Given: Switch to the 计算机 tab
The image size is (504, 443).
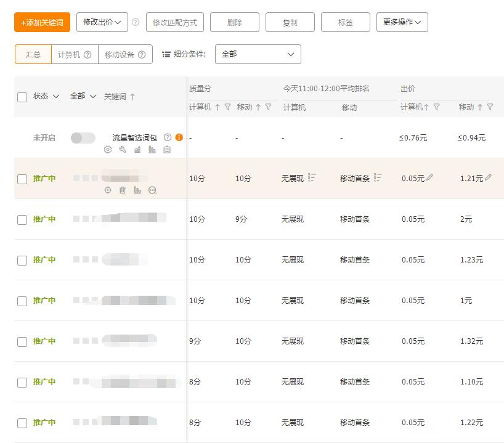Looking at the screenshot, I should coord(68,54).
